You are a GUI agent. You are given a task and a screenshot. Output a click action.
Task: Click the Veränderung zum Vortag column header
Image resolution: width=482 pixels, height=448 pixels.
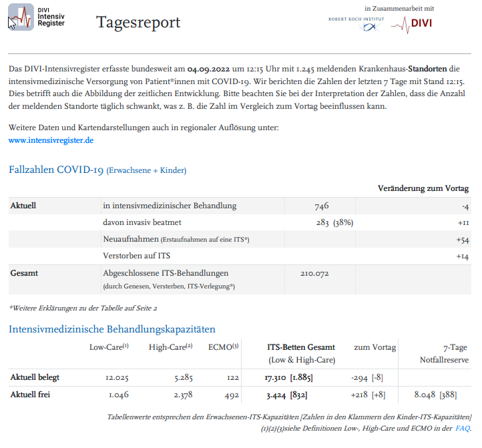point(423,188)
